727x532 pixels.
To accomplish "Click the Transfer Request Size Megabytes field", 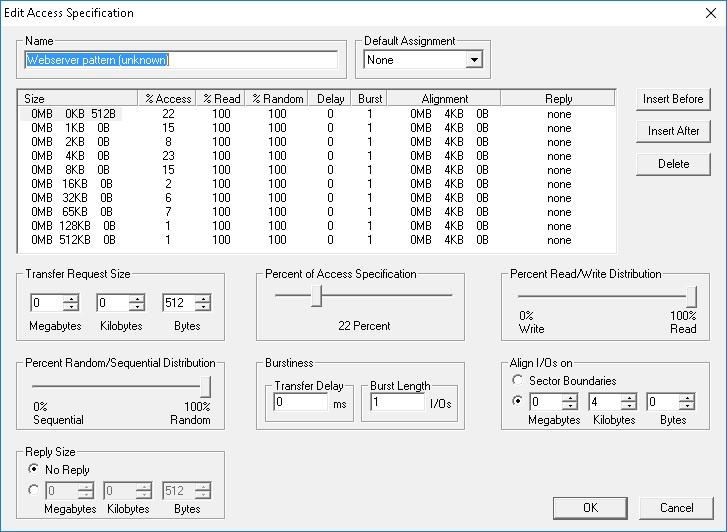I will pyautogui.click(x=46, y=303).
